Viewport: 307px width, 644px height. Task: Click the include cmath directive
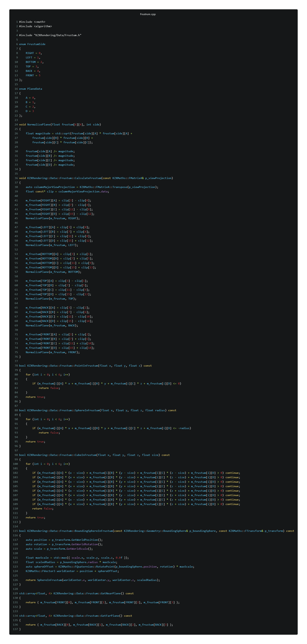32,22
